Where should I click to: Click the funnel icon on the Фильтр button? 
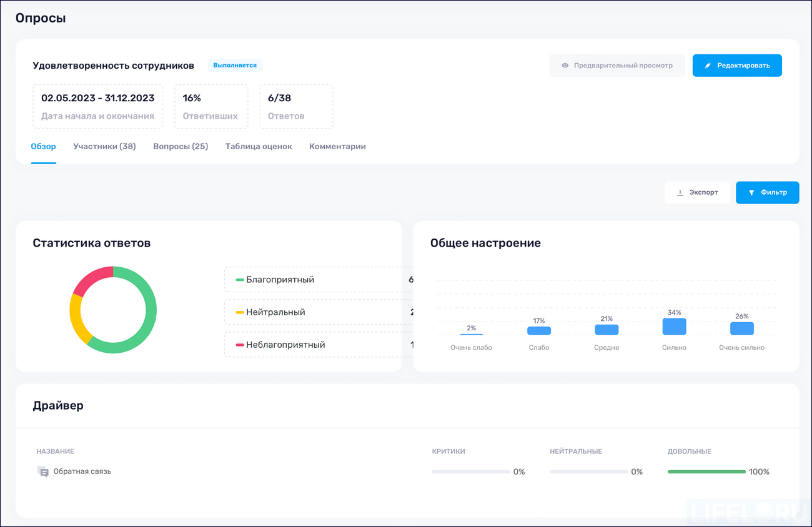click(751, 192)
